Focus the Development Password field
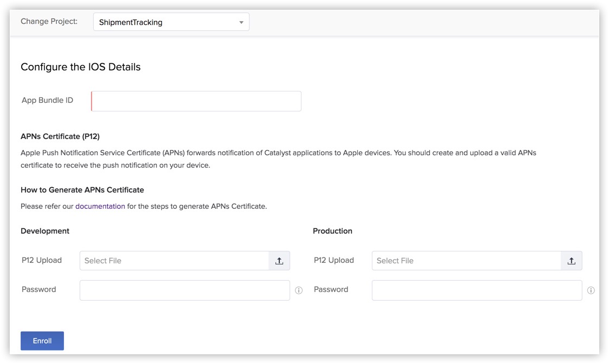609x364 pixels. click(185, 290)
